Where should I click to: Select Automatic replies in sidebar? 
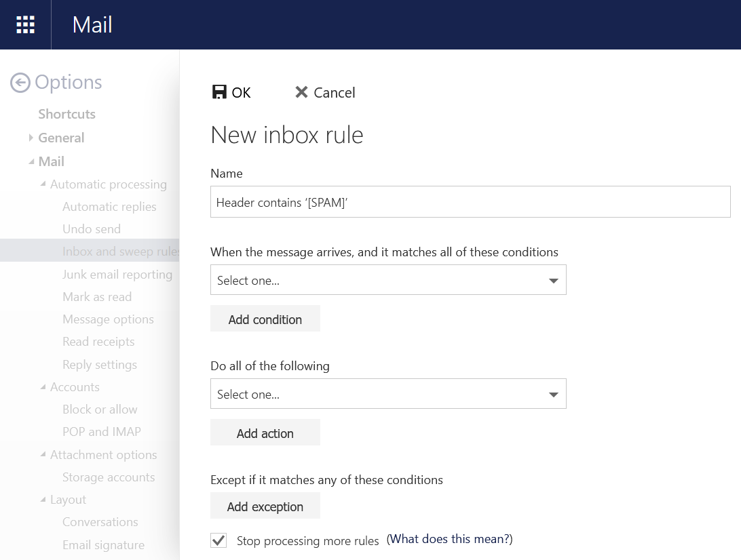[109, 207]
